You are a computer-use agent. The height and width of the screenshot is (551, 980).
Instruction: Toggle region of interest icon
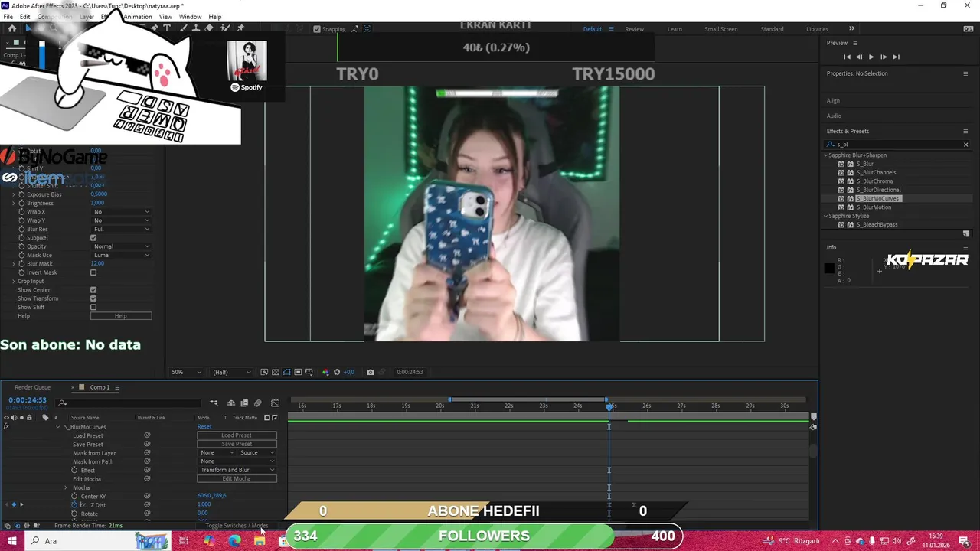coord(298,372)
